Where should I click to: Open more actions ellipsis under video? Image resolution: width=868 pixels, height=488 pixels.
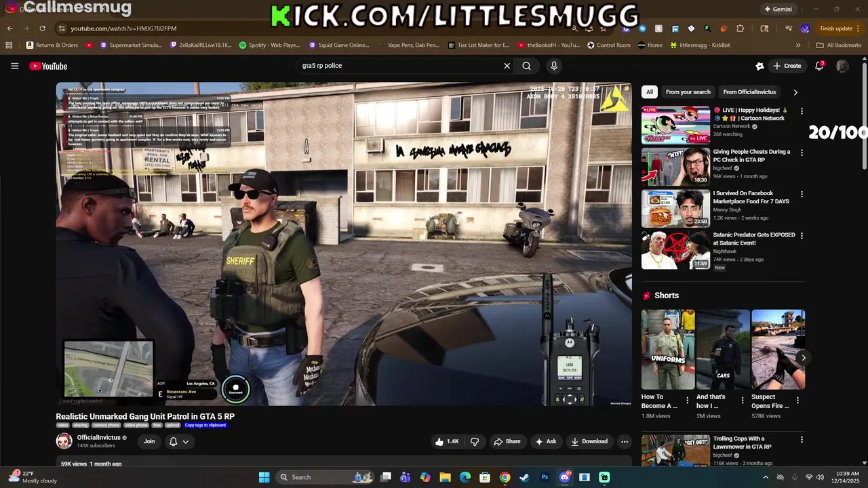625,441
